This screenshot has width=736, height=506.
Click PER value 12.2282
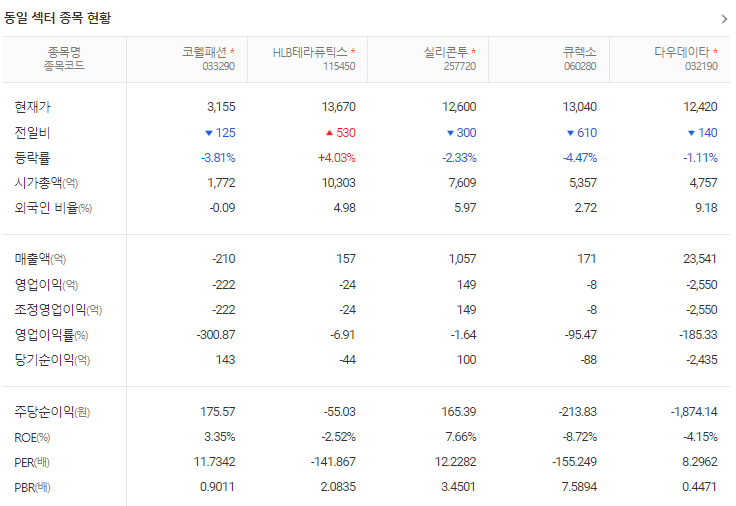(455, 462)
